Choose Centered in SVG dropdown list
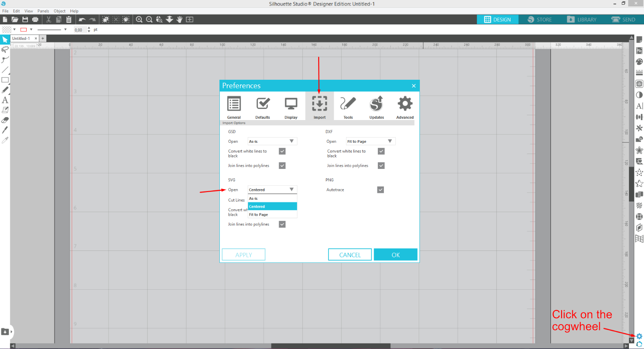This screenshot has width=644, height=349. [x=272, y=206]
